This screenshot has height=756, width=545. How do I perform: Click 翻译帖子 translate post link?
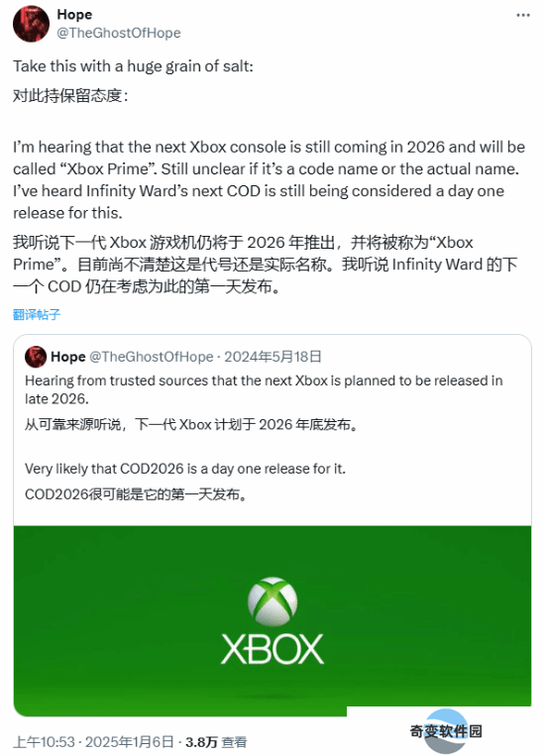[37, 315]
